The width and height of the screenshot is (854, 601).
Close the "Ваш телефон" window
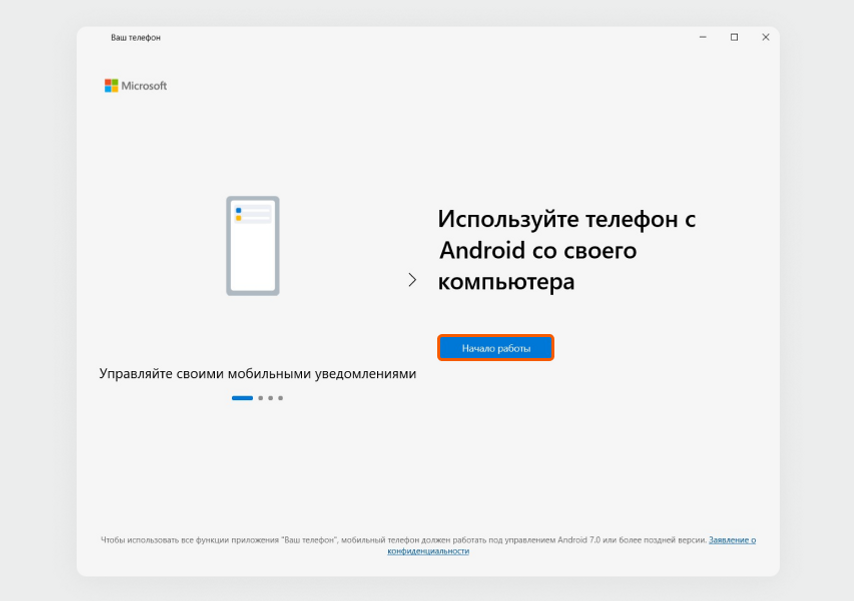[766, 37]
